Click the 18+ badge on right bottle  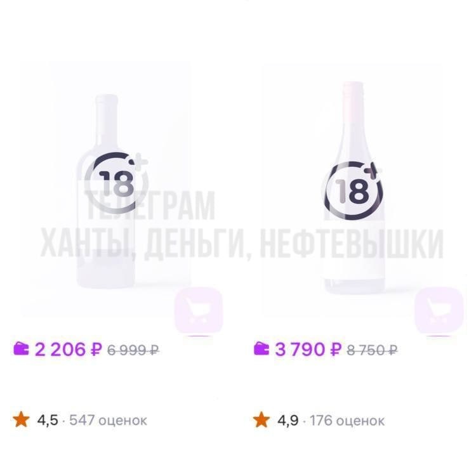[x=353, y=192]
